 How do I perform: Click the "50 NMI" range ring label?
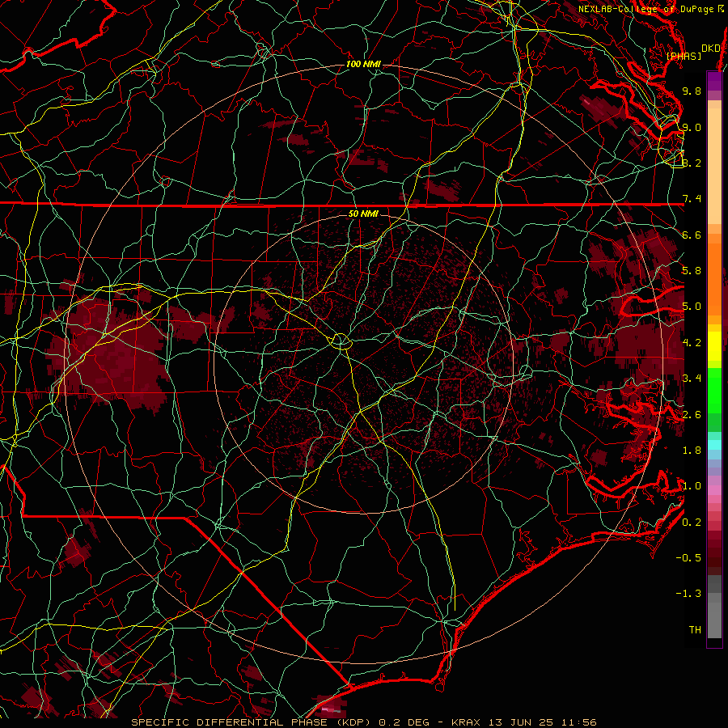click(363, 214)
